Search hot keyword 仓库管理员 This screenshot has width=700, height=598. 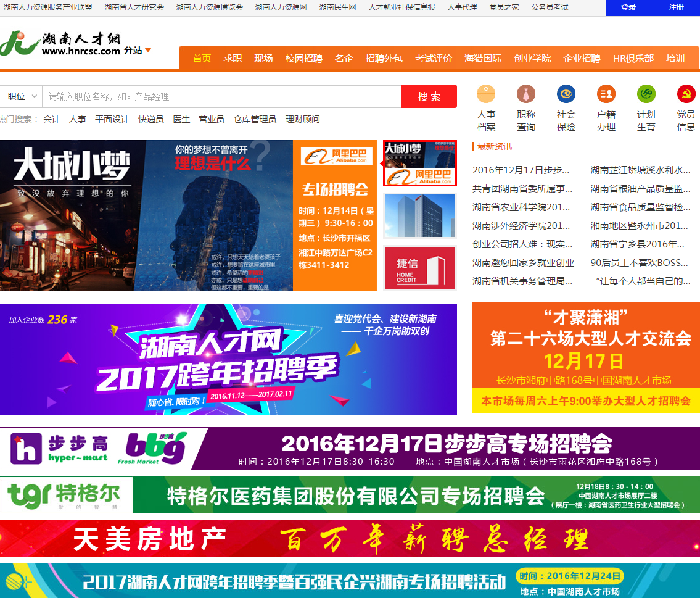pos(255,119)
